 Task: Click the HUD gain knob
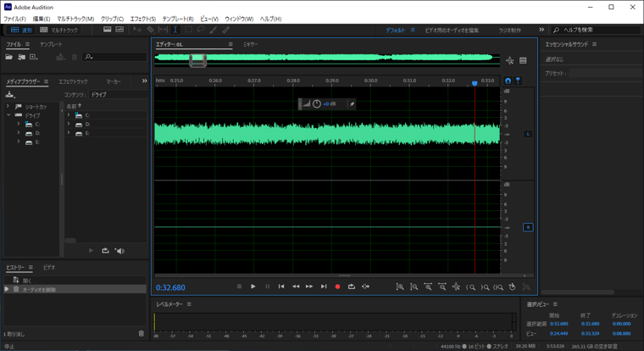[x=317, y=104]
